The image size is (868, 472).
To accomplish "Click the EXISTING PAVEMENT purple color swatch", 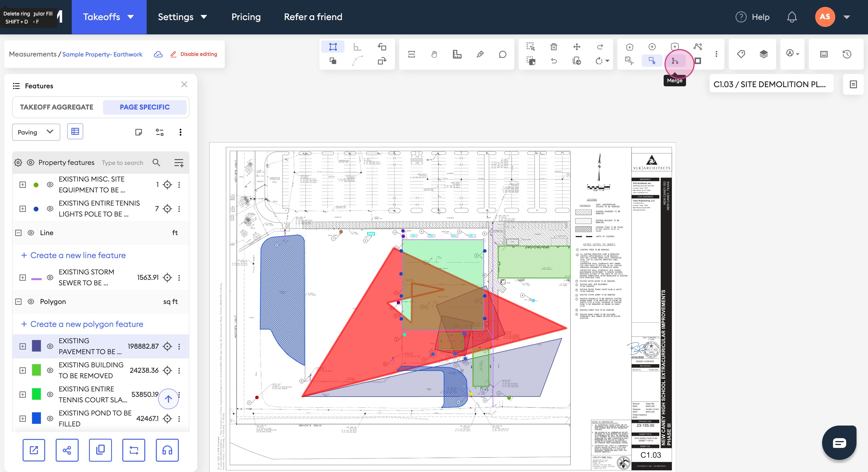I will [x=36, y=346].
